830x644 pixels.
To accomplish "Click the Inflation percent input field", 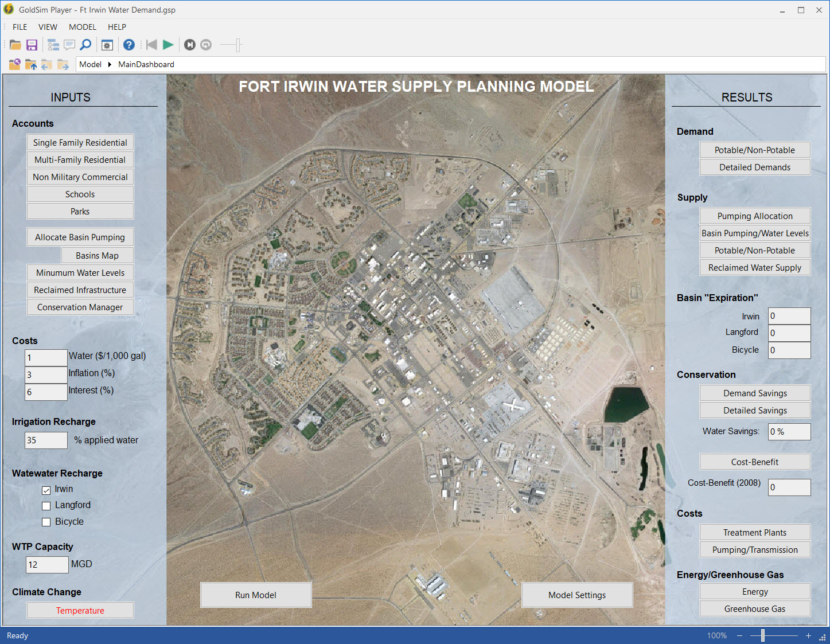I will (x=46, y=374).
